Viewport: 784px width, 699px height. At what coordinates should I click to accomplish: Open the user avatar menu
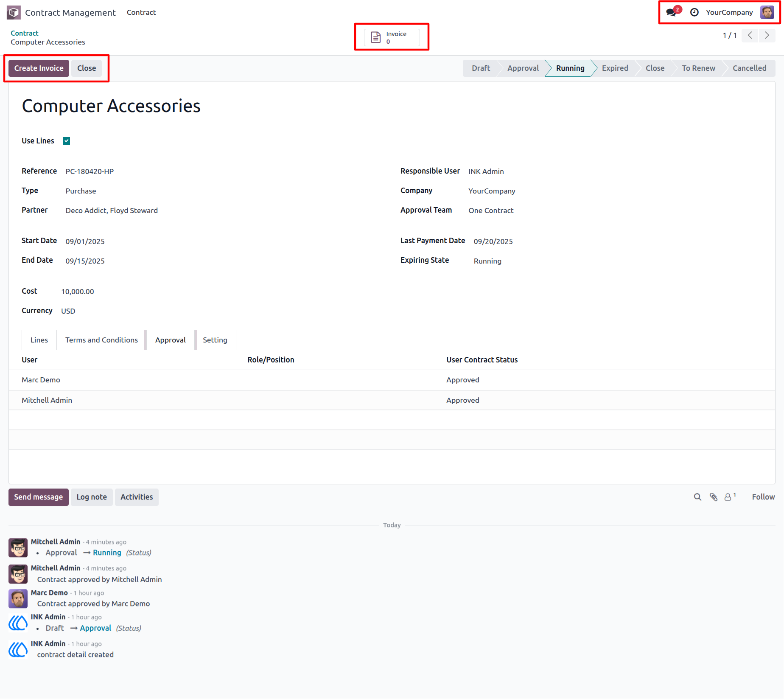[767, 12]
